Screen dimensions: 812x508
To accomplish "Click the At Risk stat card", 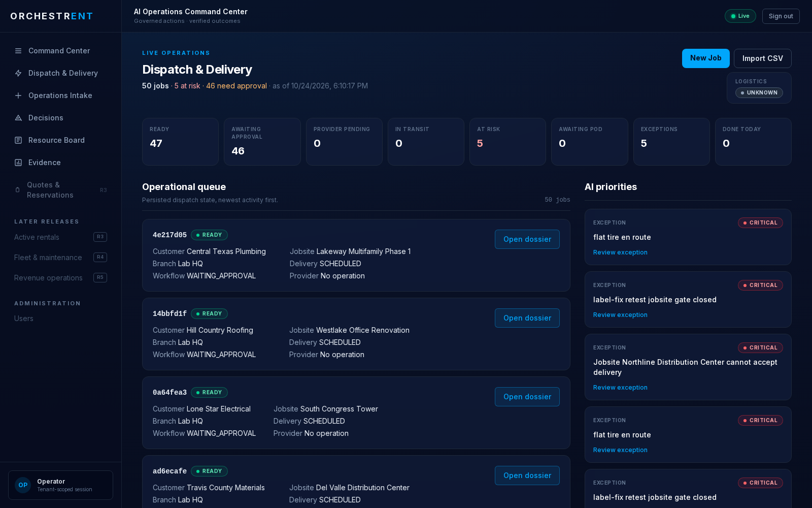I will (x=507, y=142).
